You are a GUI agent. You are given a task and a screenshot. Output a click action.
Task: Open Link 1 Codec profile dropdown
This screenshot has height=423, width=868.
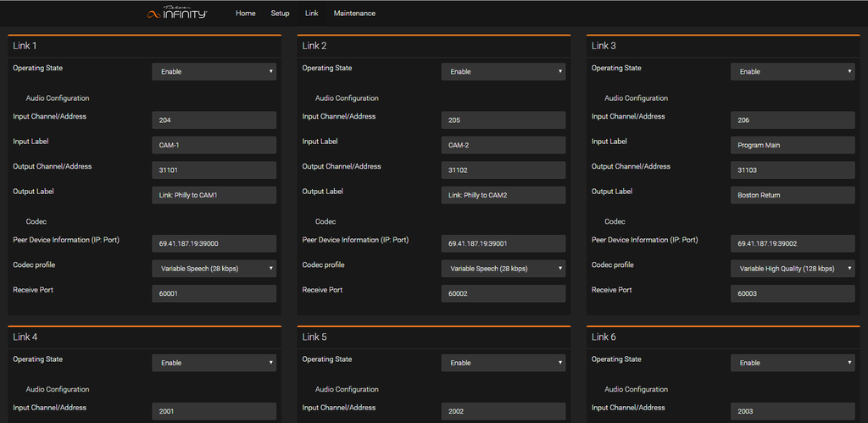214,269
